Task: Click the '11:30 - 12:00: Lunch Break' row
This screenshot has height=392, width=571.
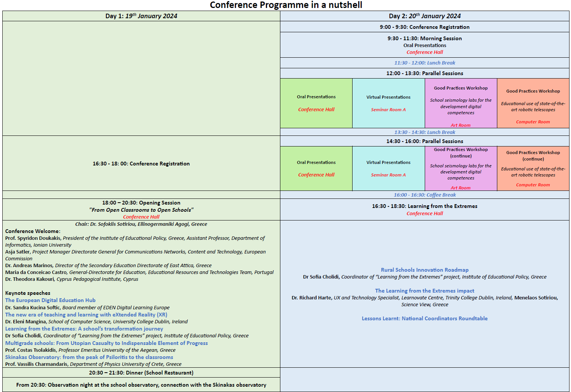Action: click(424, 63)
